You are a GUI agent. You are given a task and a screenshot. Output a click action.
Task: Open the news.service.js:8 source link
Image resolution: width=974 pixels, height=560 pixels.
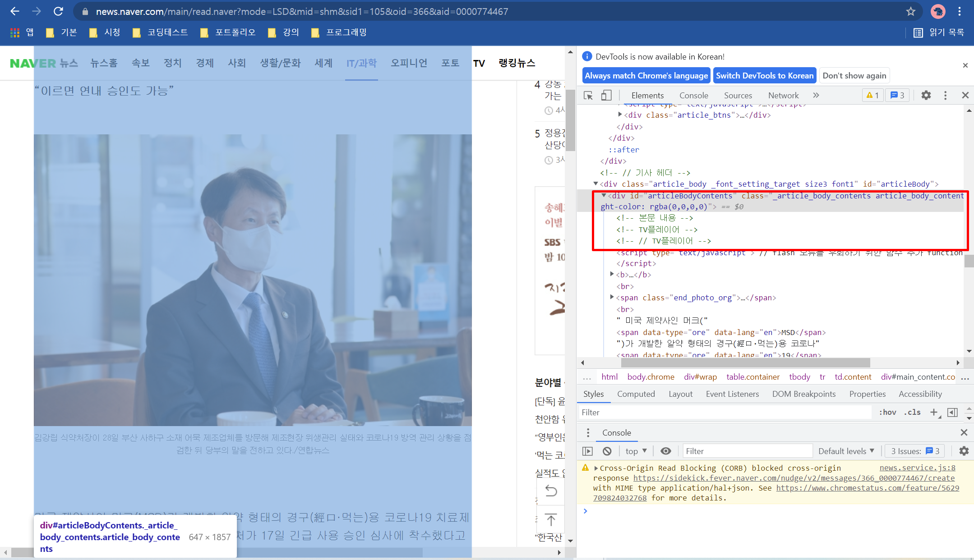(x=917, y=468)
